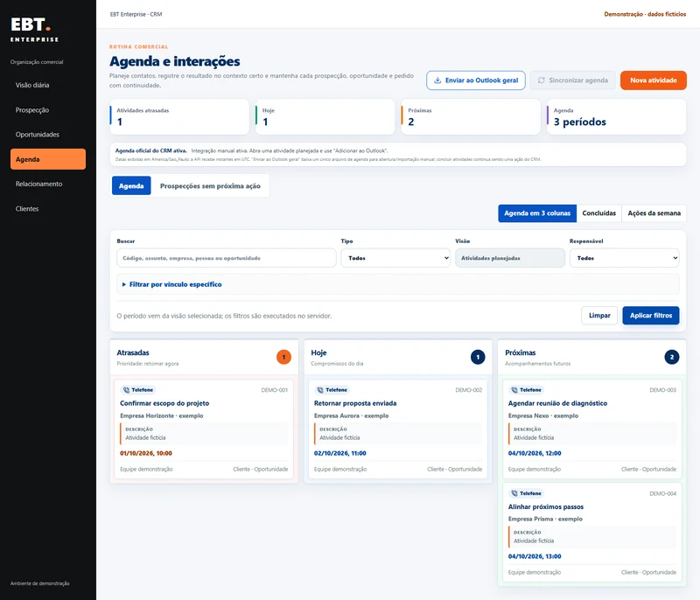Click Atrasadas column heading
The width and height of the screenshot is (700, 600).
point(133,352)
